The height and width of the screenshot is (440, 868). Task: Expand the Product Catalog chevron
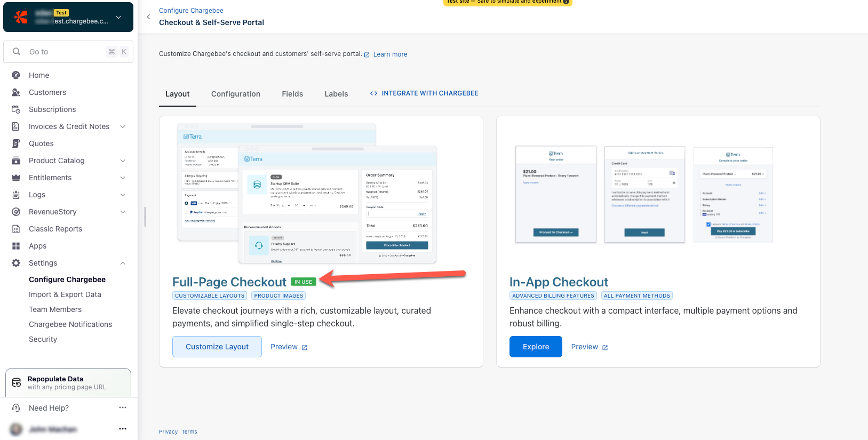tap(123, 161)
